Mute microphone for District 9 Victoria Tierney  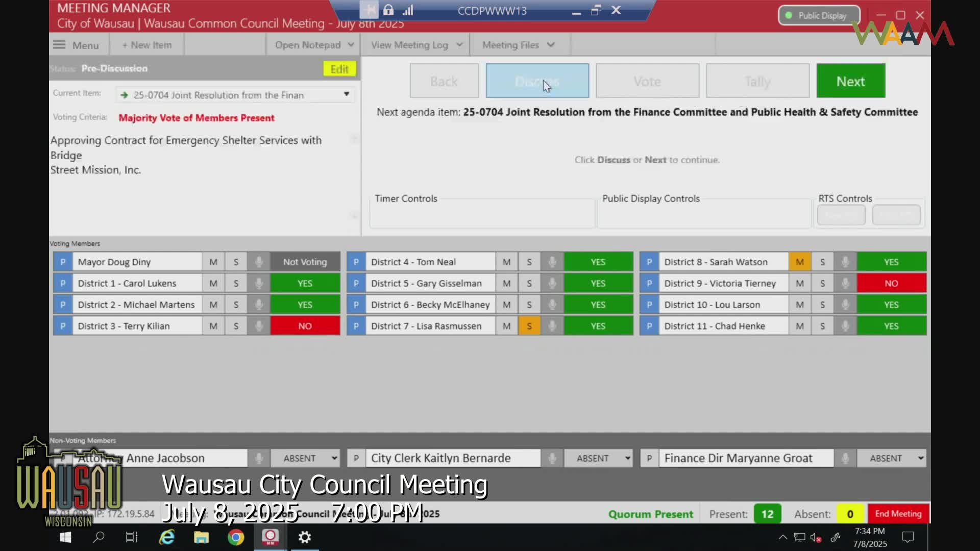pos(845,283)
